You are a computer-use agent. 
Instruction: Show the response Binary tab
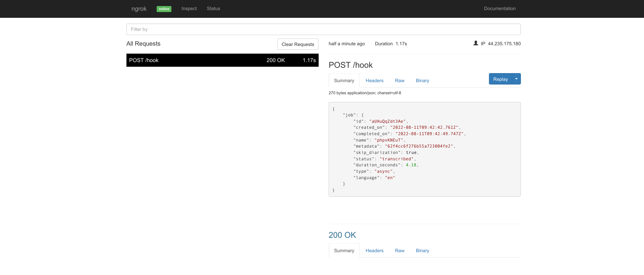[422, 251]
